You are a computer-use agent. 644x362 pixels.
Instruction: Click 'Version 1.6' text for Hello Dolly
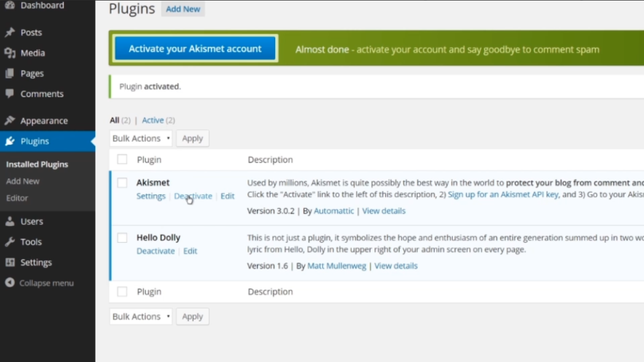268,266
